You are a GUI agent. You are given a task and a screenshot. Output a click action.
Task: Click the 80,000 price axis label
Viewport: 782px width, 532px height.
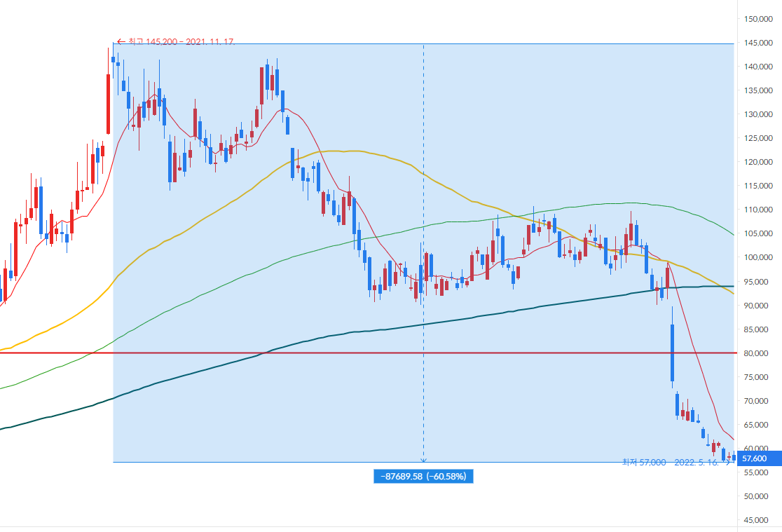click(x=756, y=353)
